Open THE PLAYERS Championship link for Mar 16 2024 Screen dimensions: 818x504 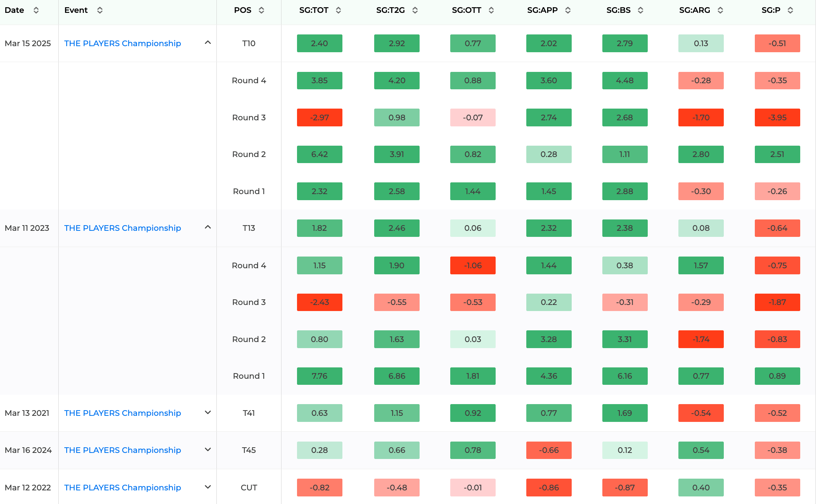click(x=123, y=450)
